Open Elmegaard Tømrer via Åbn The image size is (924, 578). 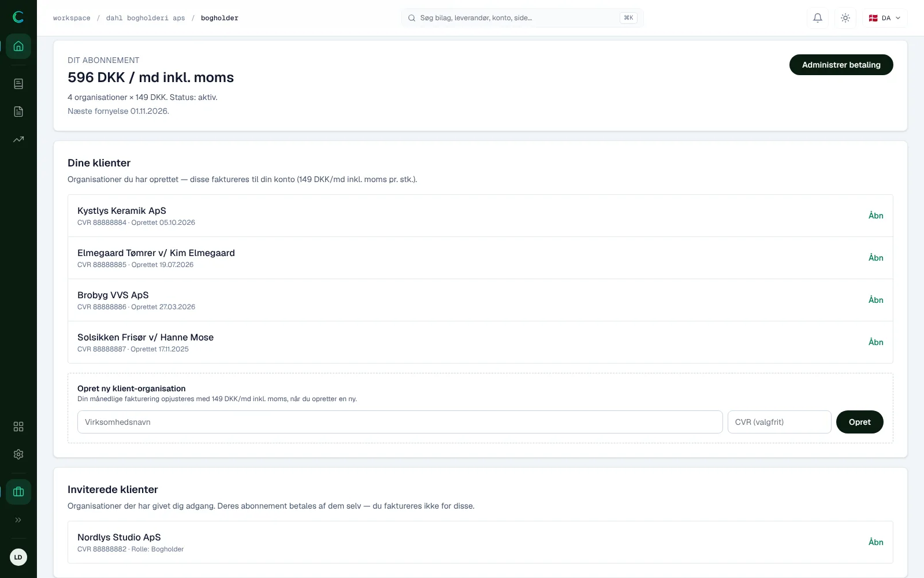[x=875, y=258]
